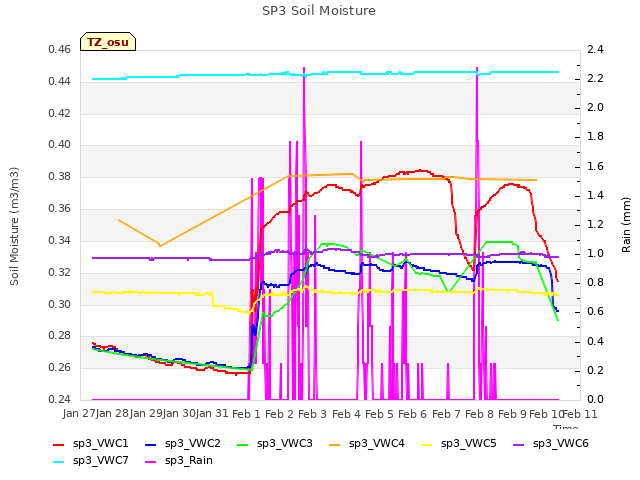Click the Feb 5 date label
This screenshot has height=480, width=640.
(x=379, y=414)
